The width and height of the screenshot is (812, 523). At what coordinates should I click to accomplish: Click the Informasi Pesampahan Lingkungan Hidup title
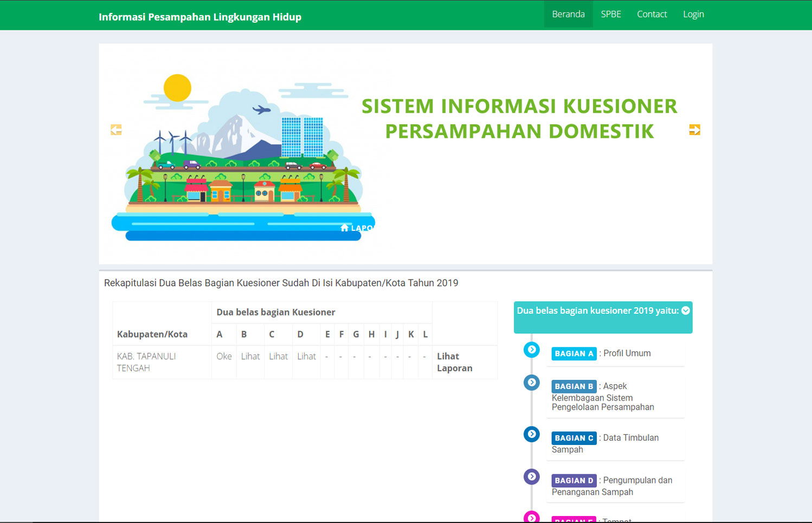tap(199, 17)
